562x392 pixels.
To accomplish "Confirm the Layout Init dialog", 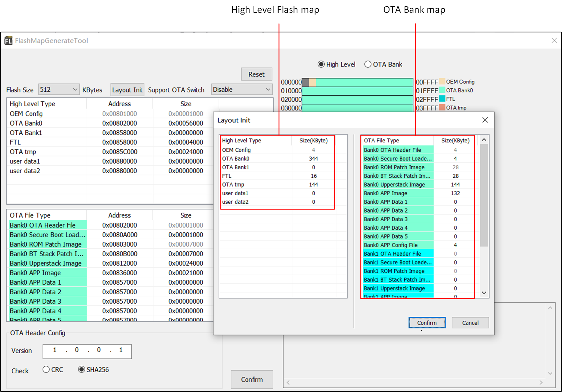I will pyautogui.click(x=427, y=323).
